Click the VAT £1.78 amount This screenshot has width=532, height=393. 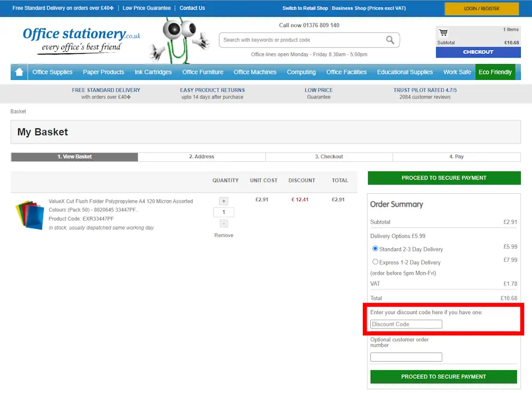click(x=510, y=284)
